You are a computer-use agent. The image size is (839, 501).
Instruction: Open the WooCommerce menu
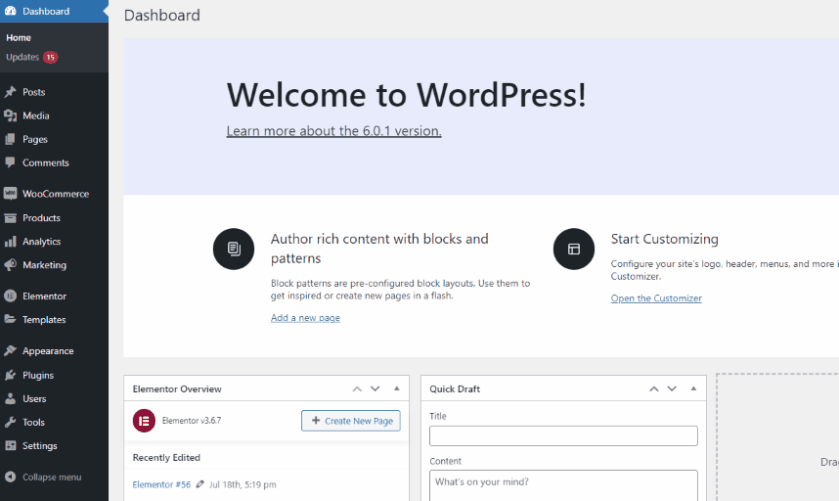tap(54, 194)
